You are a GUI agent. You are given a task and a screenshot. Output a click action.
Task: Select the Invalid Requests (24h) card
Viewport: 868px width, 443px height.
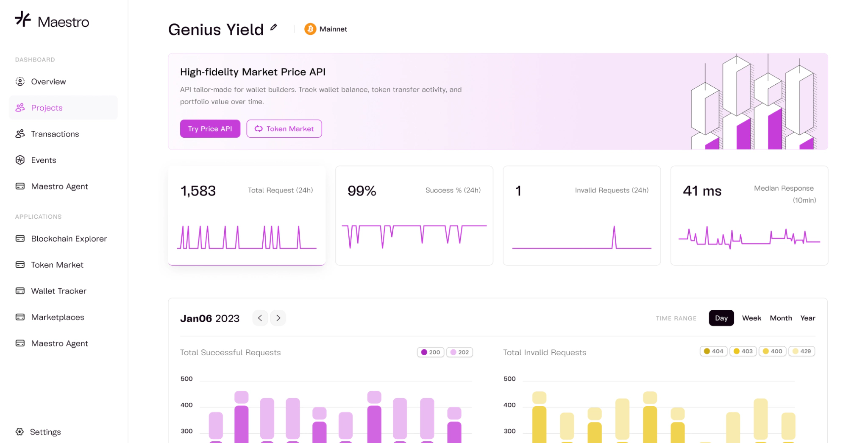coord(581,215)
